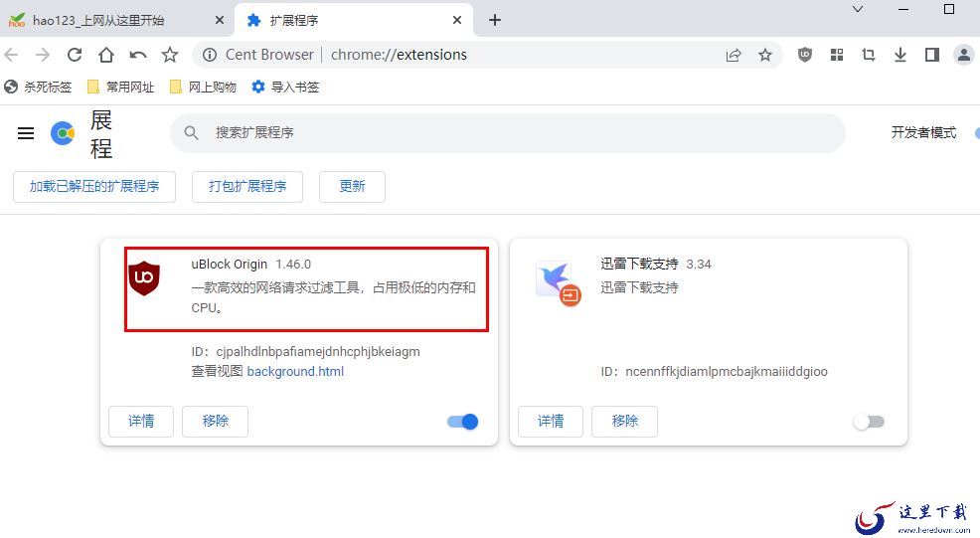Disable the uBlock Origin extension toggle

click(463, 422)
